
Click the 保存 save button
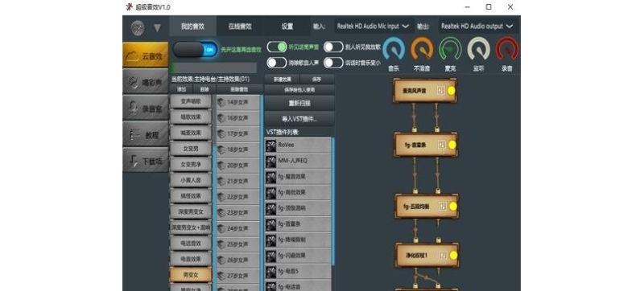pos(317,79)
